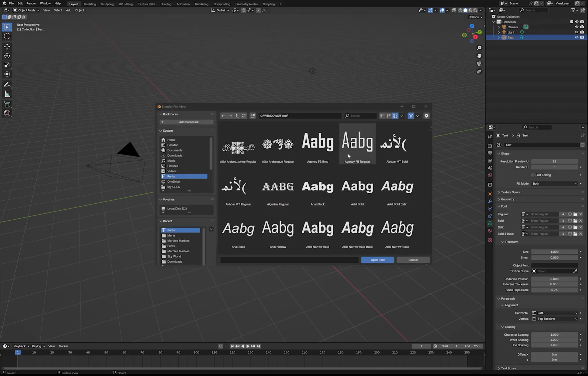Toggle camera view icon in viewport
The image size is (588, 376).
tap(479, 64)
